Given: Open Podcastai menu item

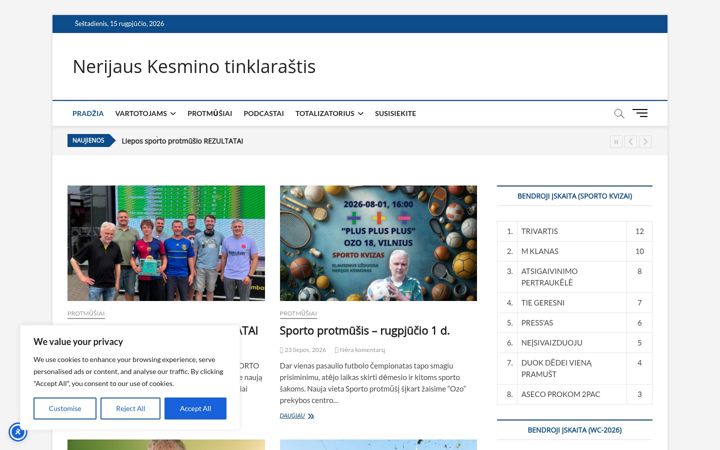Looking at the screenshot, I should click(x=264, y=113).
